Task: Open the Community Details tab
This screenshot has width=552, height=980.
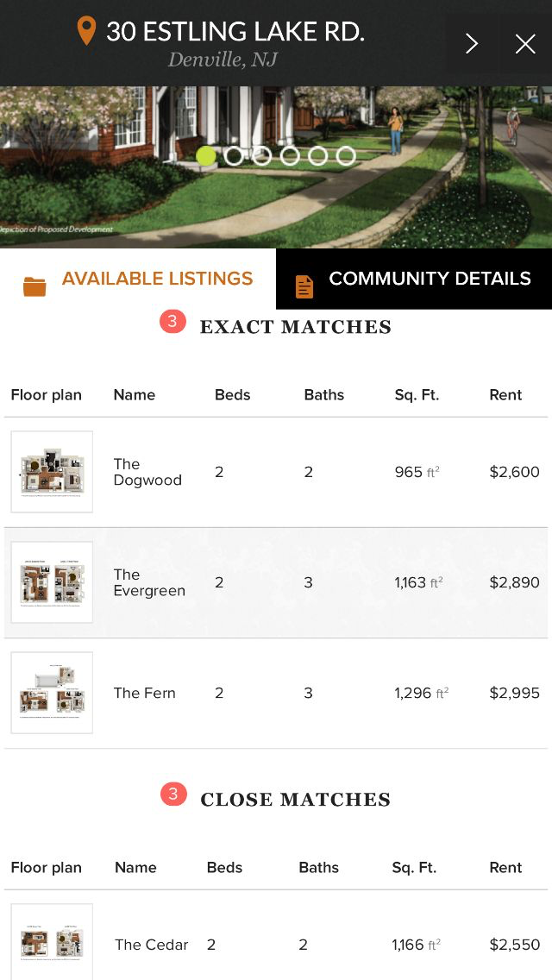Action: pyautogui.click(x=430, y=279)
